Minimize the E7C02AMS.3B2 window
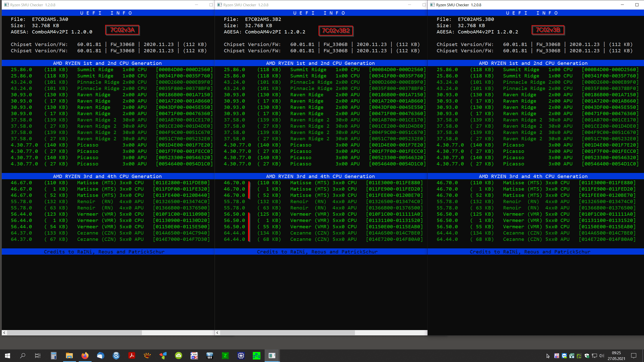Screen dimensions: 644x362 pyautogui.click(x=410, y=5)
